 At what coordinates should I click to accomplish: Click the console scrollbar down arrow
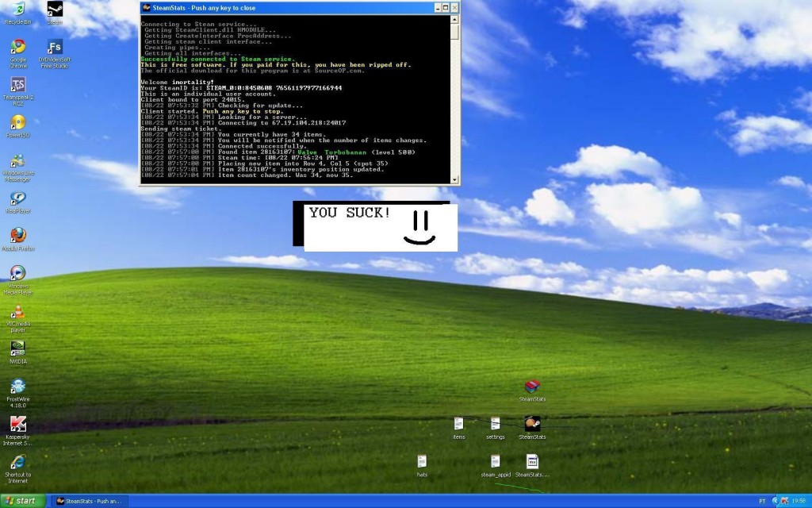pyautogui.click(x=454, y=179)
